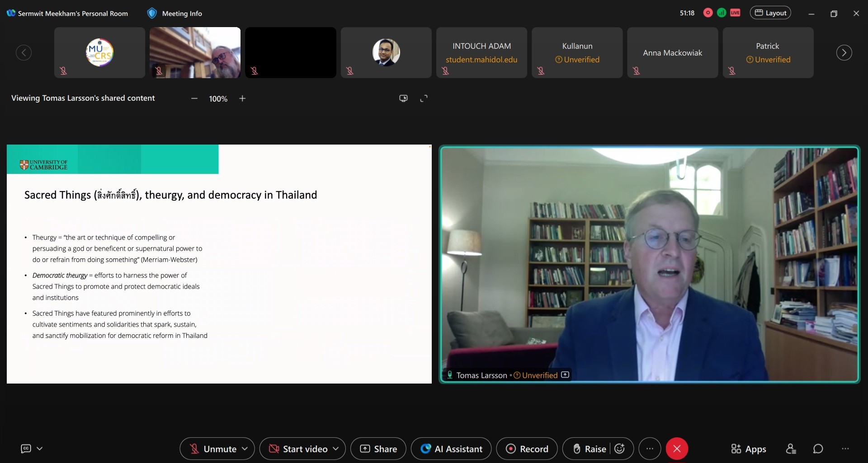Click the Share button

click(378, 449)
